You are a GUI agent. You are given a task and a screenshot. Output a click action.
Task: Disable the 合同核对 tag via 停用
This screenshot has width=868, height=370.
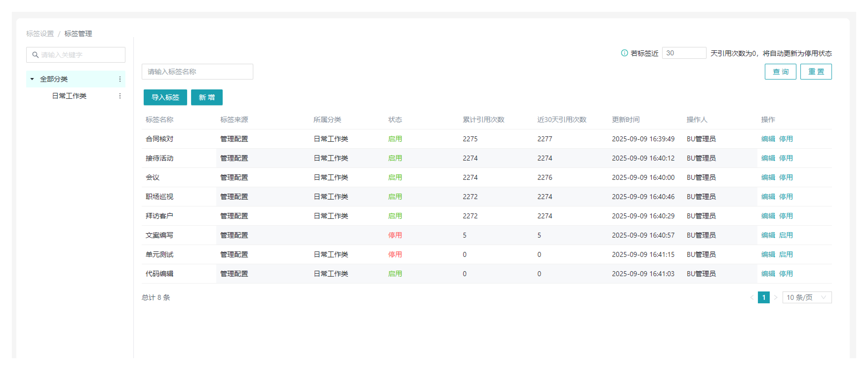coord(786,139)
